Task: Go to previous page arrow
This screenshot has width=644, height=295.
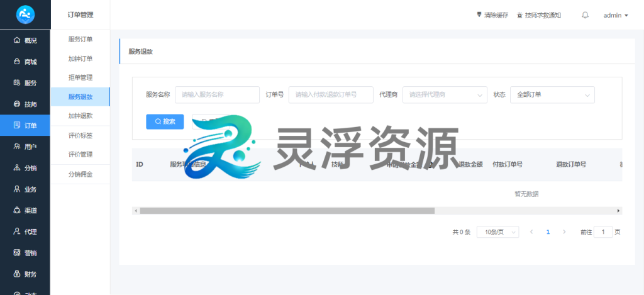Action: point(531,231)
